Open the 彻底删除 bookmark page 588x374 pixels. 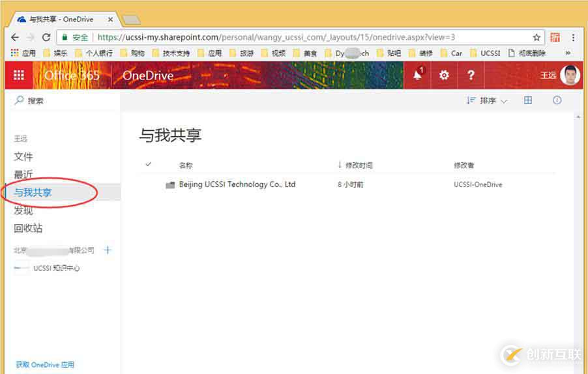coord(527,53)
